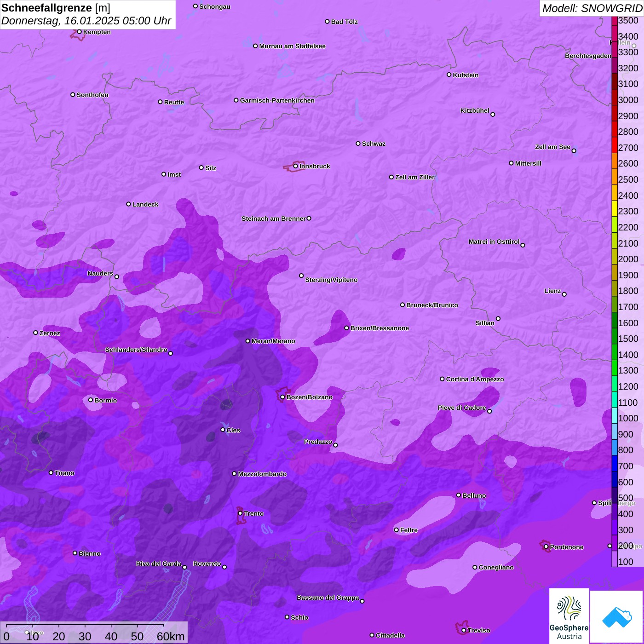Select the Sterzing/Vipiteno label
The height and width of the screenshot is (644, 644).
click(x=331, y=280)
